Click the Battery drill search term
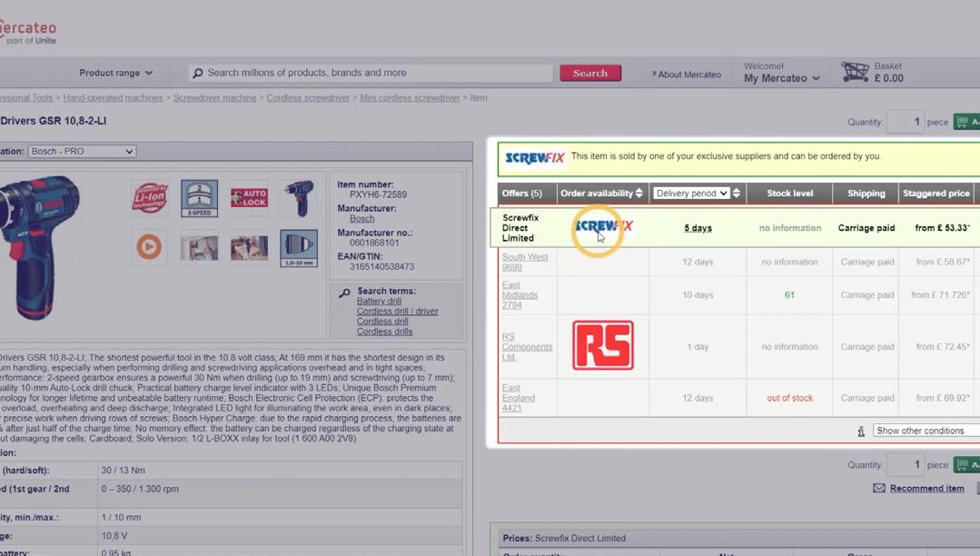 point(379,301)
